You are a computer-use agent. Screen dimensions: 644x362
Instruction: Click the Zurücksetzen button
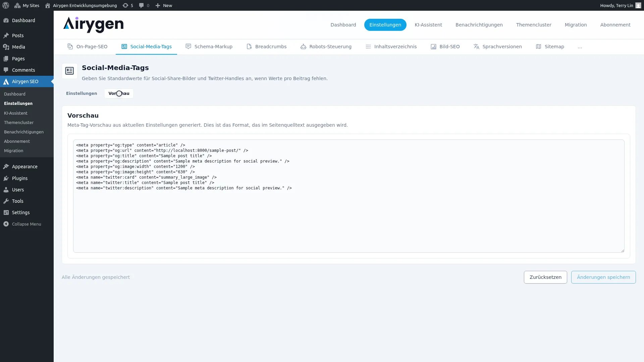pyautogui.click(x=545, y=277)
